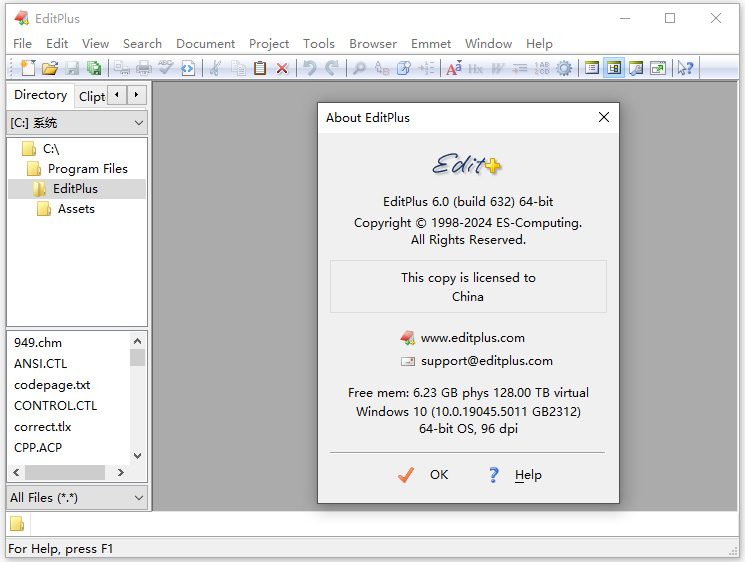Switch to the Cliptext tab

[x=92, y=96]
